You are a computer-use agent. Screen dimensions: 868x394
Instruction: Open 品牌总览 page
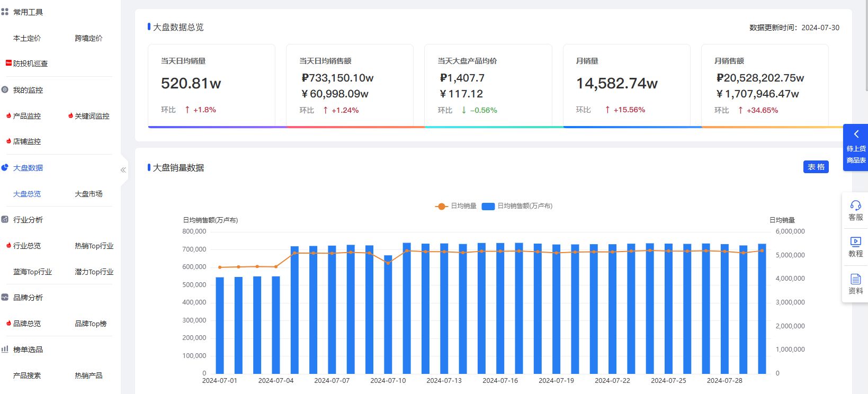pyautogui.click(x=27, y=324)
